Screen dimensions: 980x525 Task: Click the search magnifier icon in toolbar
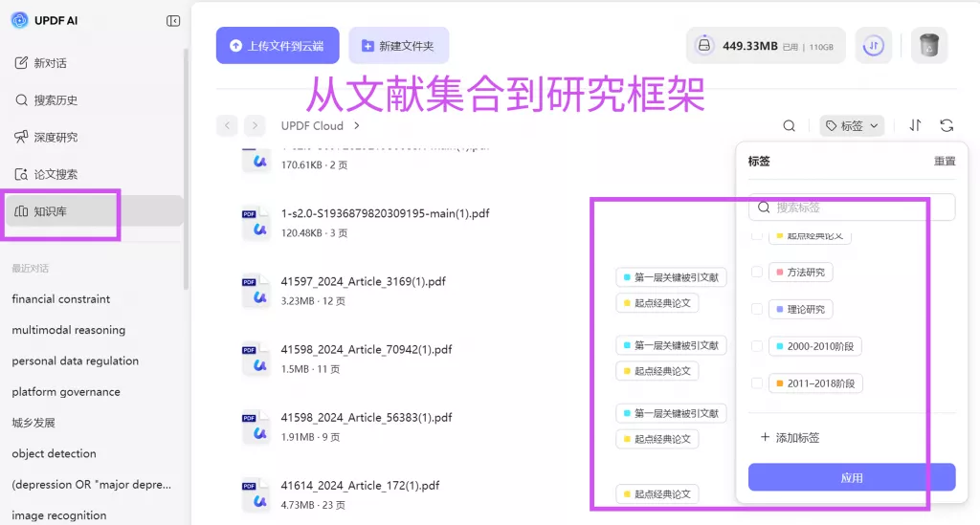click(x=790, y=126)
